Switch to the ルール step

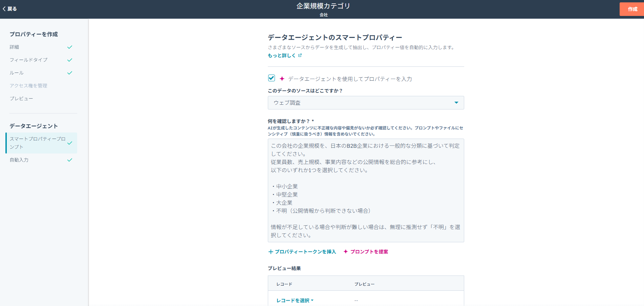[16, 73]
